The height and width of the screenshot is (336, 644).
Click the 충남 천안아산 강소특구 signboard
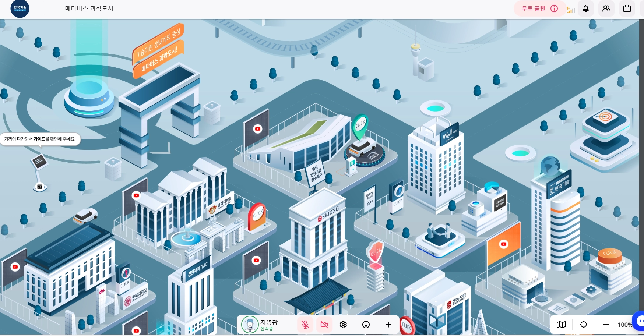tap(316, 173)
